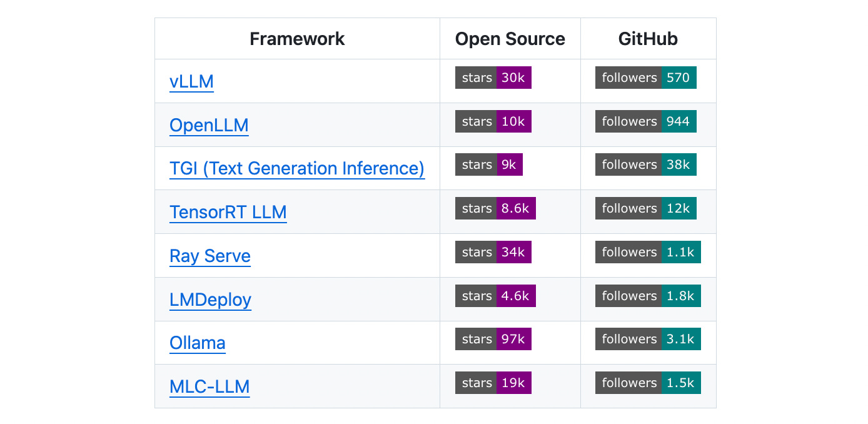The image size is (868, 424).
Task: Click the TGI followers 38k badge
Action: (x=646, y=164)
